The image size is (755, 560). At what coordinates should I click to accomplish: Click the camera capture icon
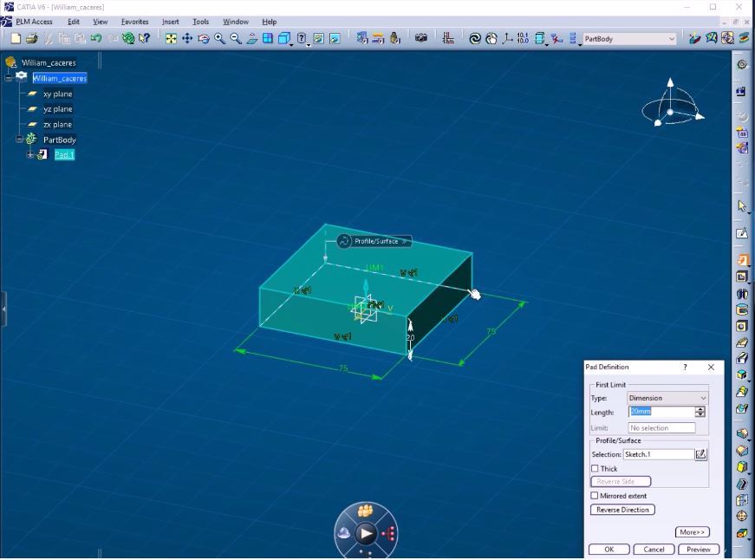[421, 38]
